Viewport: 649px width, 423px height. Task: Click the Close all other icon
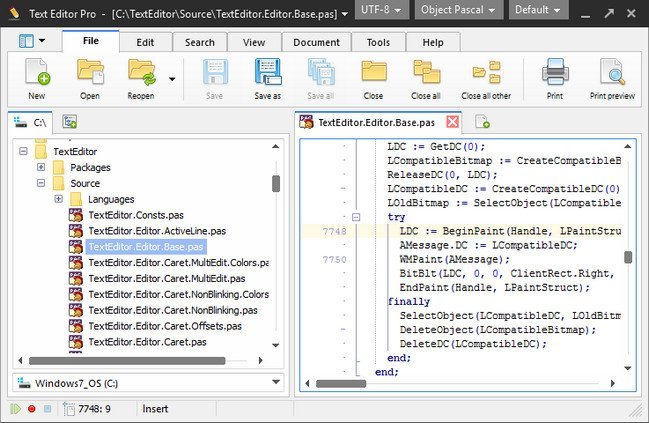click(486, 74)
